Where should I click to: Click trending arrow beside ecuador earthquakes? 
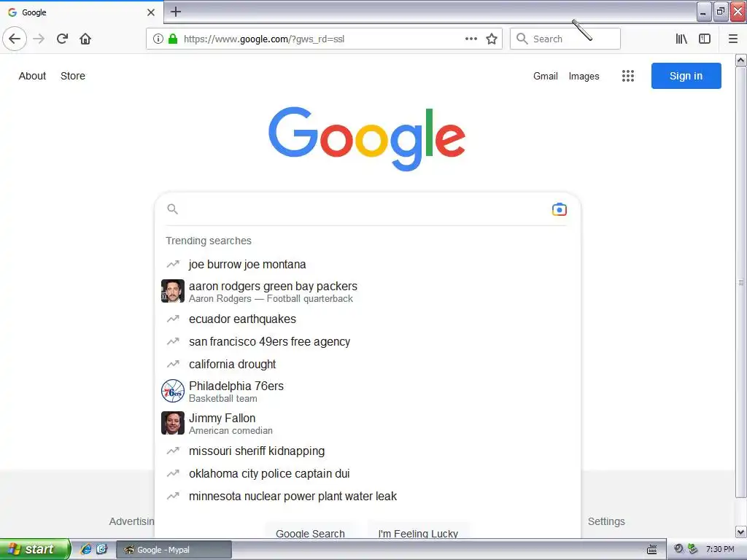pyautogui.click(x=173, y=319)
